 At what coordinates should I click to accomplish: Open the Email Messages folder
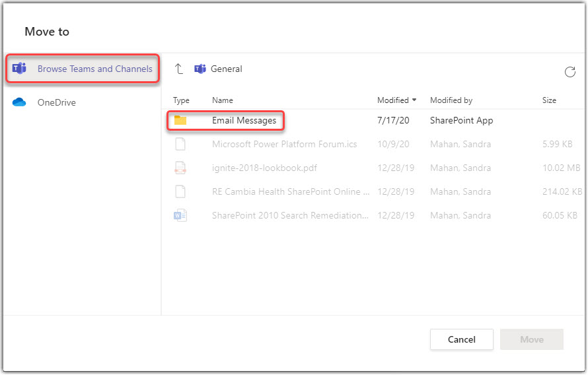244,120
